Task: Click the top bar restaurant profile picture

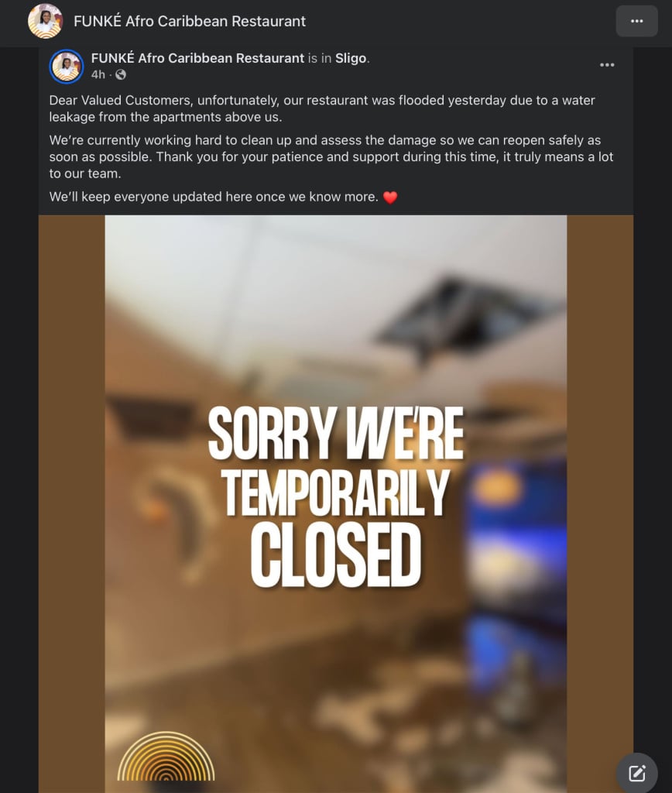Action: coord(46,21)
